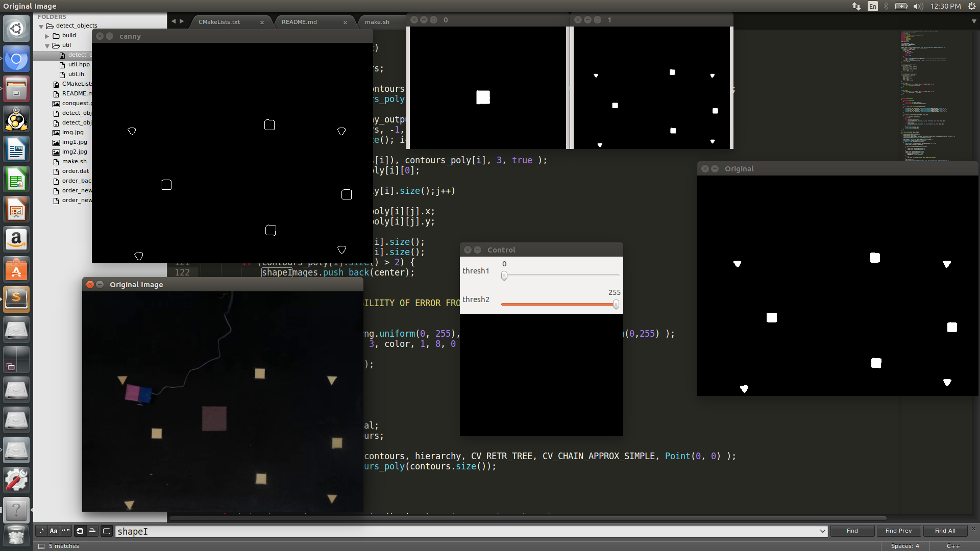Viewport: 980px width, 551px height.
Task: Expand the build folder
Action: [x=47, y=36]
